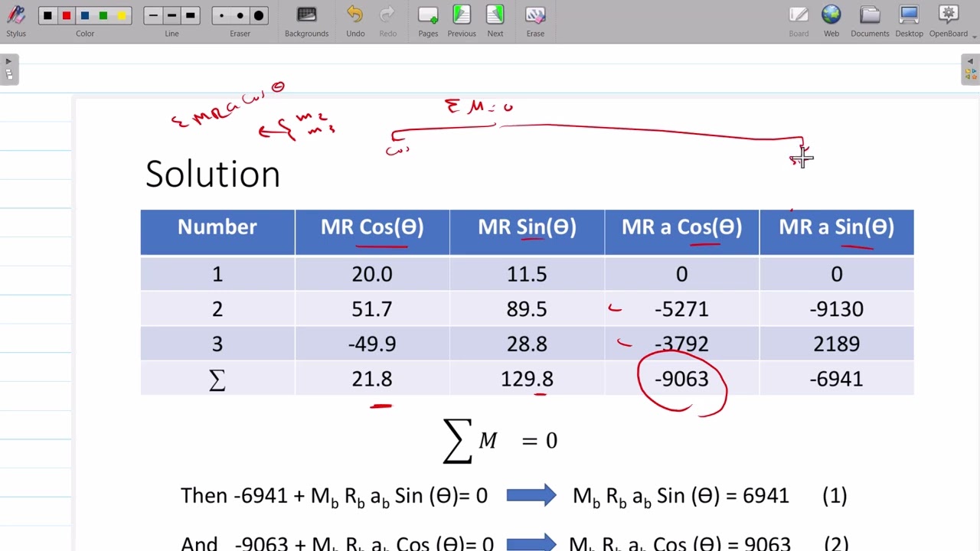
Task: Add a new page with Pages
Action: [428, 21]
